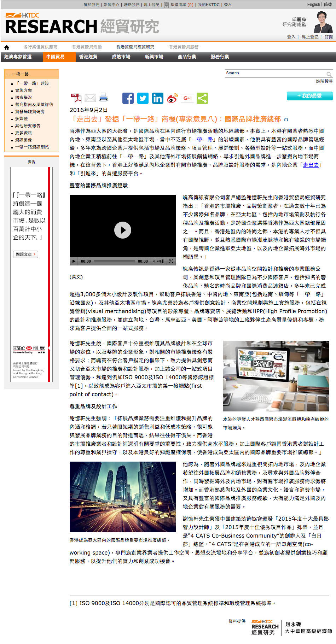
Task: Open sidebar link 國家概況
Action: click(x=23, y=98)
